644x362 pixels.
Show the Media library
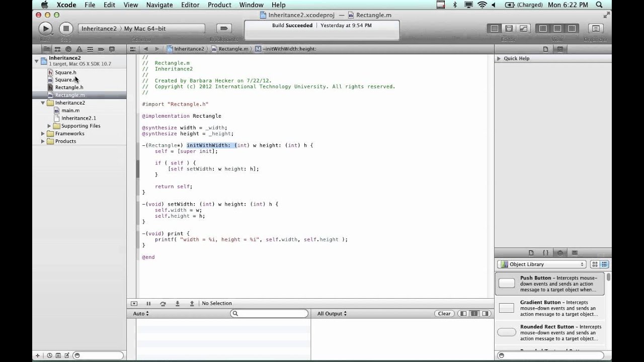pyautogui.click(x=575, y=253)
